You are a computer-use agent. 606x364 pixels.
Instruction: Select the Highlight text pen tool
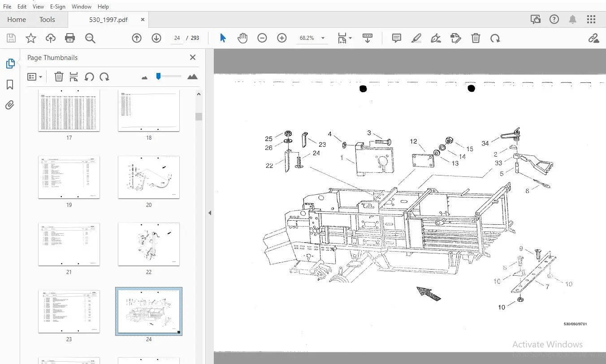[x=416, y=38]
